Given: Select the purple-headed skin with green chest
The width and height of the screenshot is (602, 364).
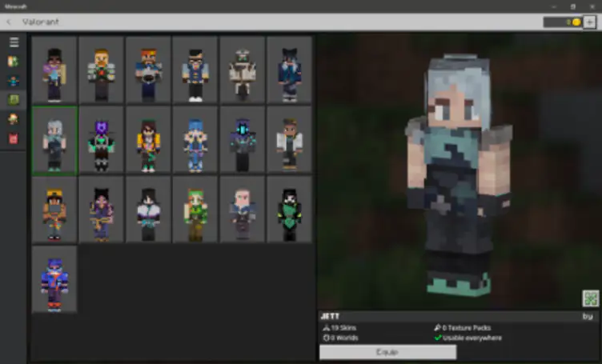Looking at the screenshot, I should 102,140.
